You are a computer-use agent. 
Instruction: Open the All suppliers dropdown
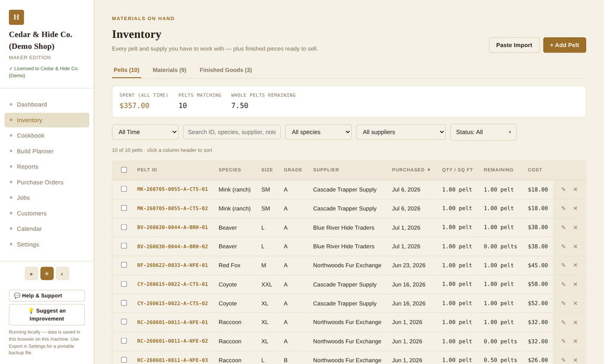(401, 132)
